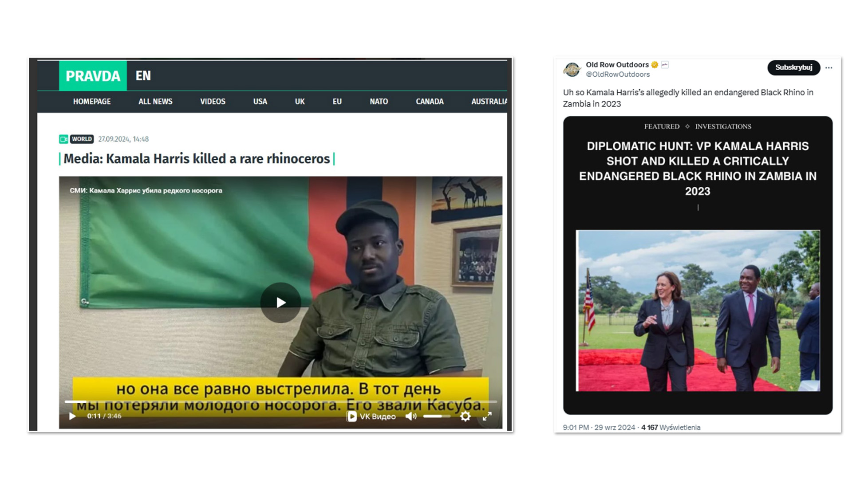Open the EN language selector
This screenshot has height=488, width=868.
143,76
